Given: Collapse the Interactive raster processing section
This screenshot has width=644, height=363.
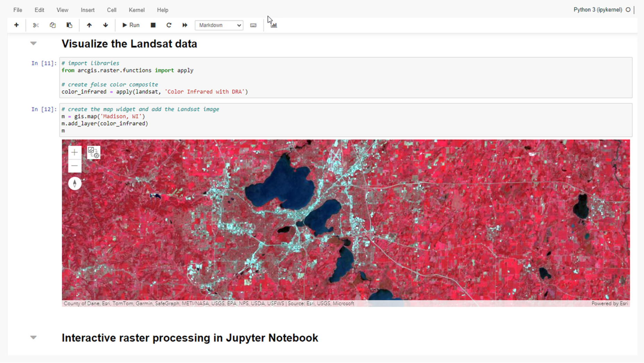Looking at the screenshot, I should click(x=33, y=337).
